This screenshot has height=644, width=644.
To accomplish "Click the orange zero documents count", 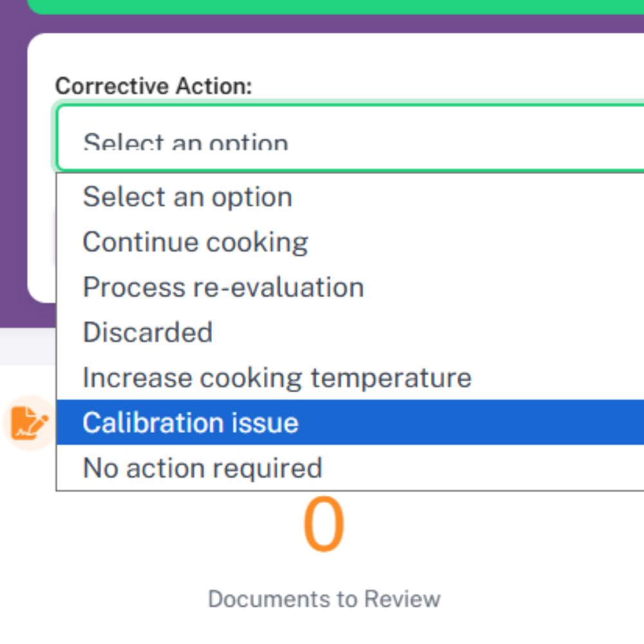I will pos(323,526).
